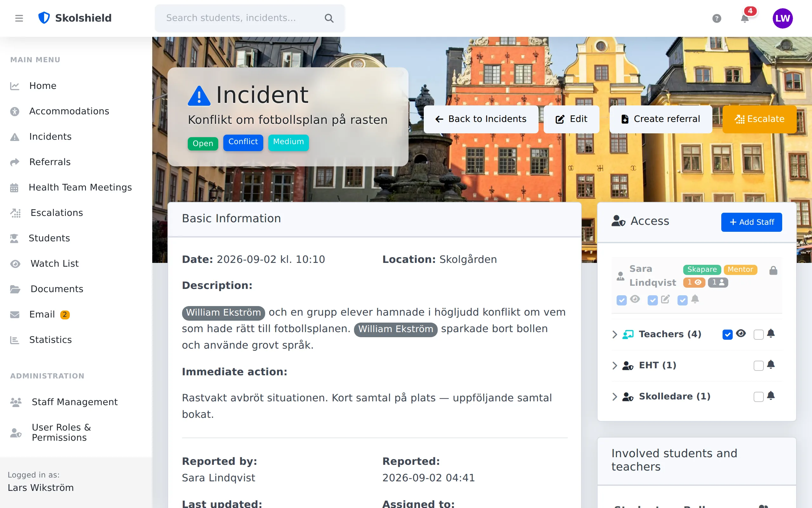This screenshot has height=508, width=812.
Task: Toggle Sara Lindqvist edit permission checkbox
Action: tap(652, 300)
